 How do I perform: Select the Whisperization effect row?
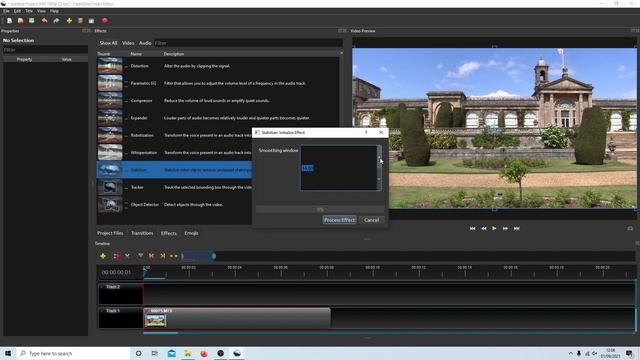(174, 153)
